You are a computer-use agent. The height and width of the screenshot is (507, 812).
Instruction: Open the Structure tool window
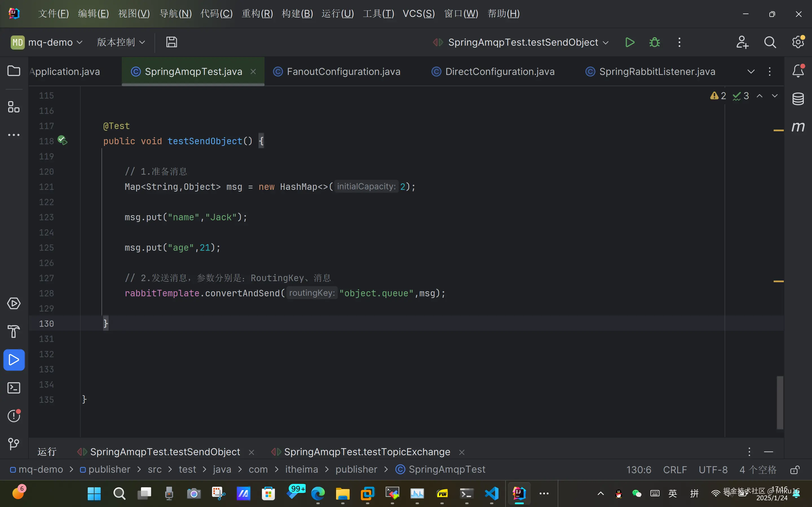click(x=14, y=107)
